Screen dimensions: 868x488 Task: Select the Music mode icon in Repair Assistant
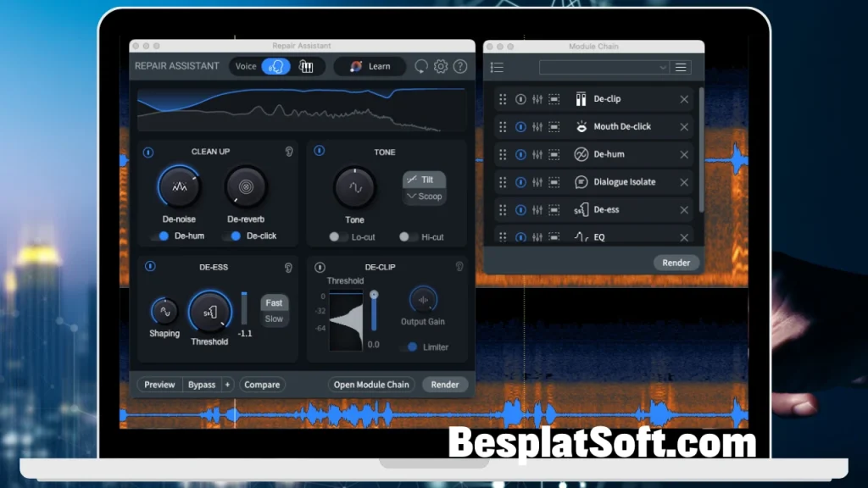point(307,66)
